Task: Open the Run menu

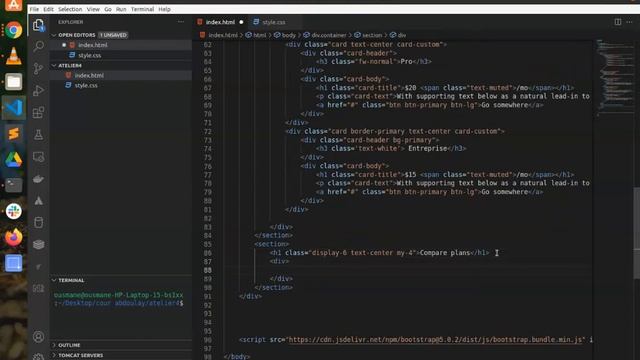Action: [x=121, y=9]
